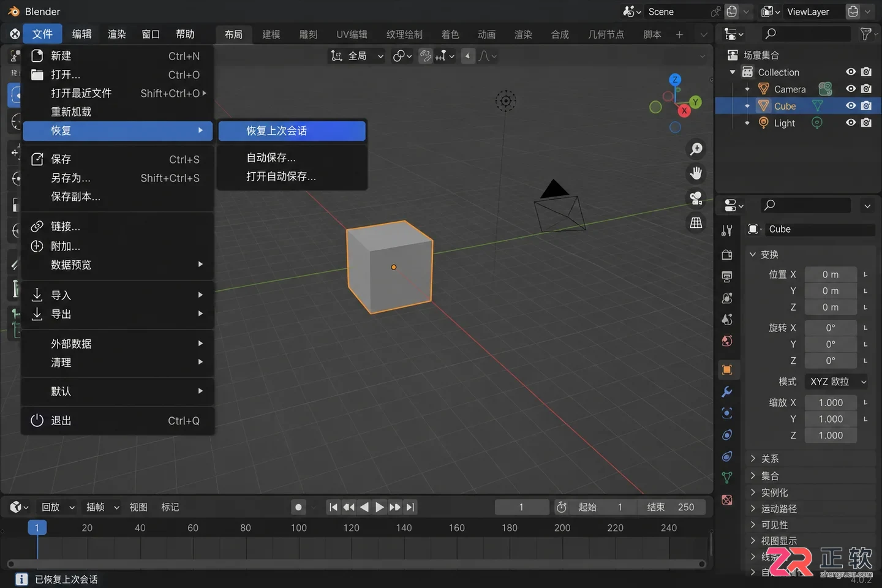Click the Z axis gizmo circle
Image resolution: width=882 pixels, height=588 pixels.
point(675,80)
